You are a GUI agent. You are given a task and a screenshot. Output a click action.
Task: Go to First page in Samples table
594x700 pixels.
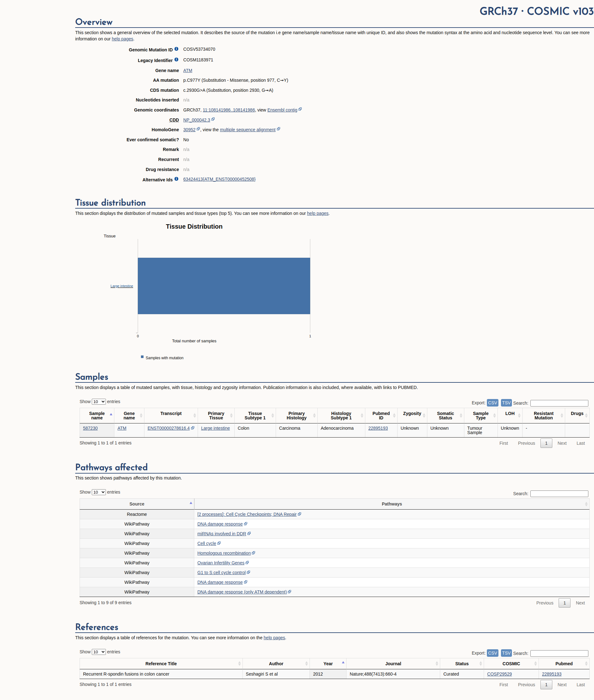[x=503, y=443]
